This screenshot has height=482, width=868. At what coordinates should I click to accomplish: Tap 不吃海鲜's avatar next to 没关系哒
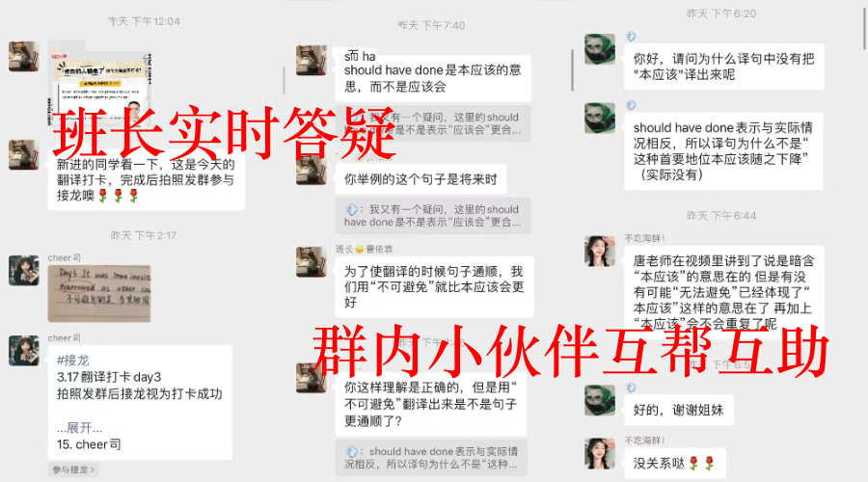point(600,453)
